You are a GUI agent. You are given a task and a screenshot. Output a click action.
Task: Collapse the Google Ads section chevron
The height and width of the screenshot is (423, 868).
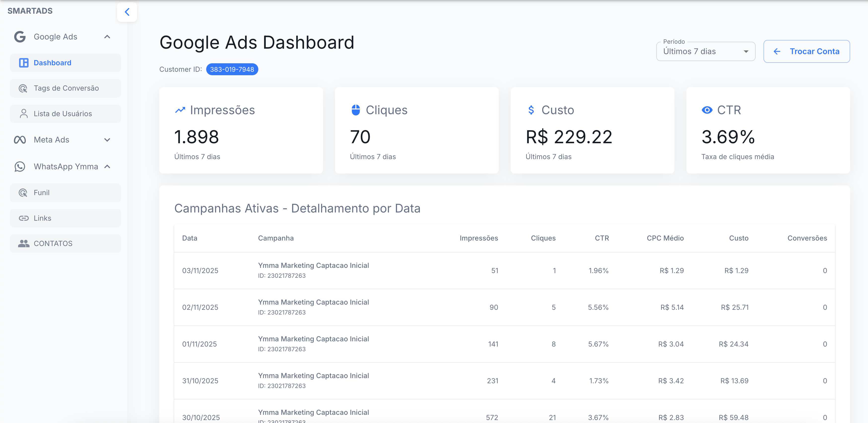tap(107, 36)
